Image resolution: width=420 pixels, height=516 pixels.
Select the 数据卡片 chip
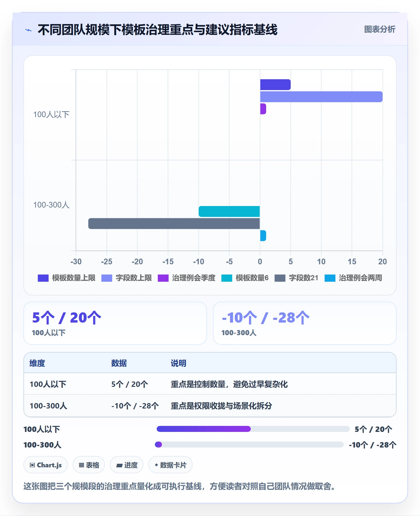pos(170,465)
